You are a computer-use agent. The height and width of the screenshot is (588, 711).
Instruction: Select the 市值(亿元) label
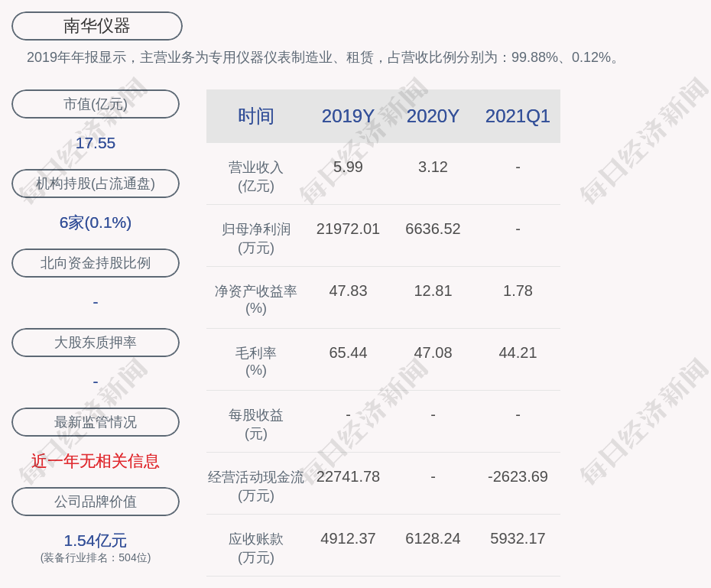[96, 104]
